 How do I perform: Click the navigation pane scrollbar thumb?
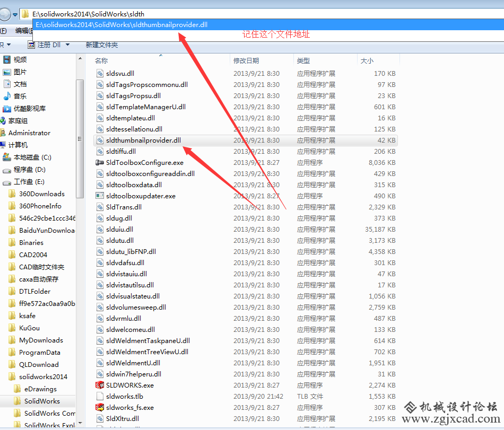tap(80, 139)
